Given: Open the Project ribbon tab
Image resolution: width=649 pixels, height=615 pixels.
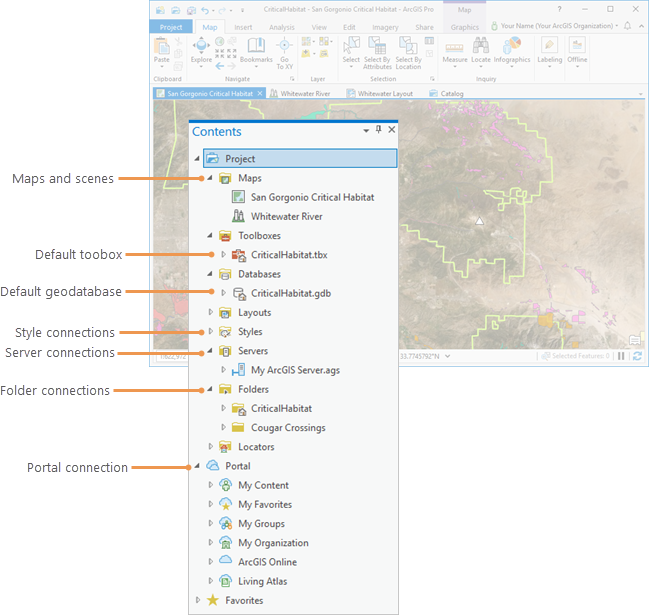Looking at the screenshot, I should click(x=171, y=27).
